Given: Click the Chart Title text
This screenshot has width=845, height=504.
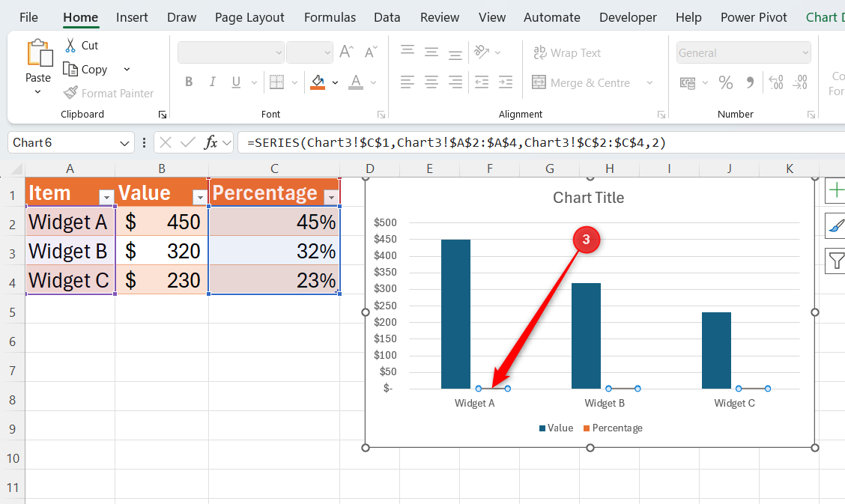Looking at the screenshot, I should [x=589, y=198].
